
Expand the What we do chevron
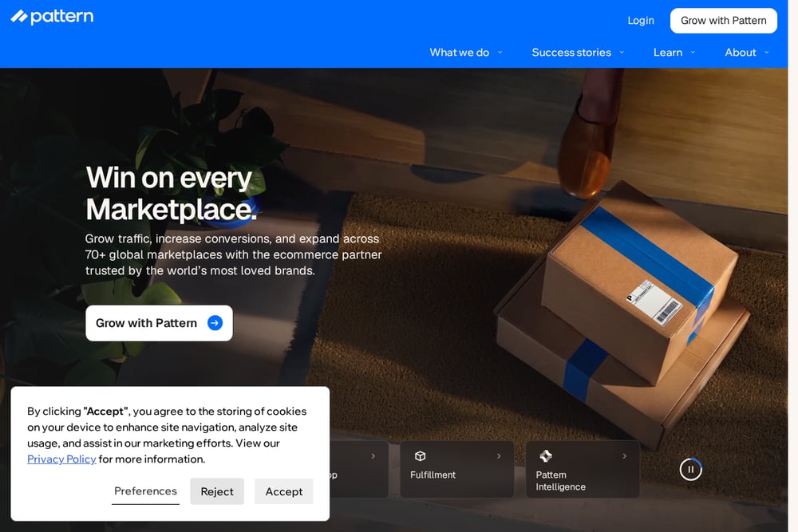coord(500,53)
